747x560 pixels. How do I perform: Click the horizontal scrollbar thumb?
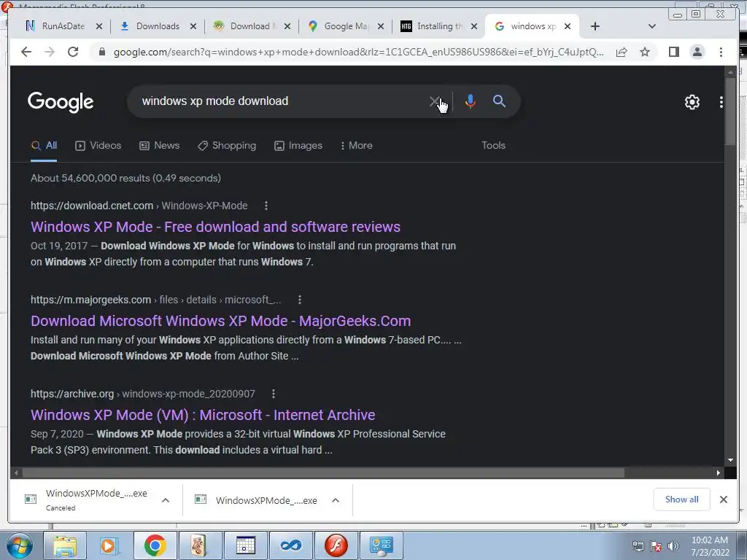coord(323,472)
